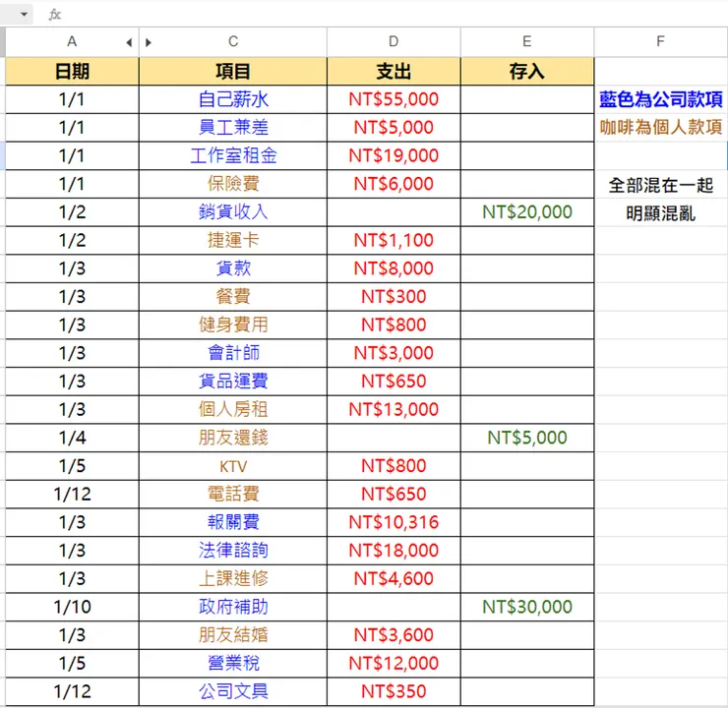The image size is (728, 708).
Task: Select the 貨品運費 cell
Action: [x=233, y=382]
